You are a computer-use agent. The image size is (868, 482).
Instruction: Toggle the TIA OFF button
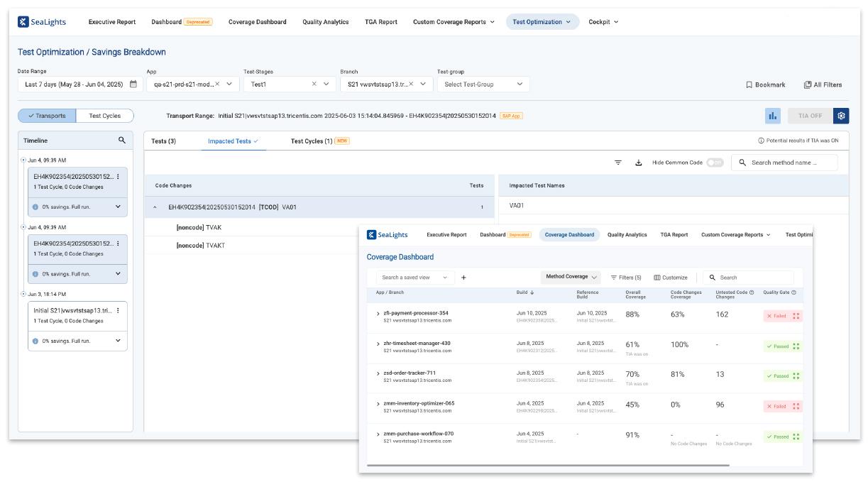pos(810,116)
